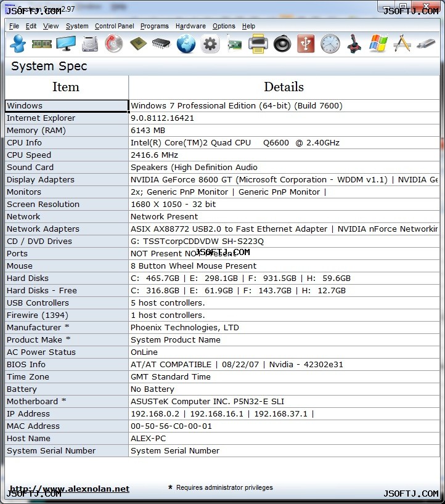Click the printer toolbar icon
This screenshot has width=445, height=504.
coord(258,43)
